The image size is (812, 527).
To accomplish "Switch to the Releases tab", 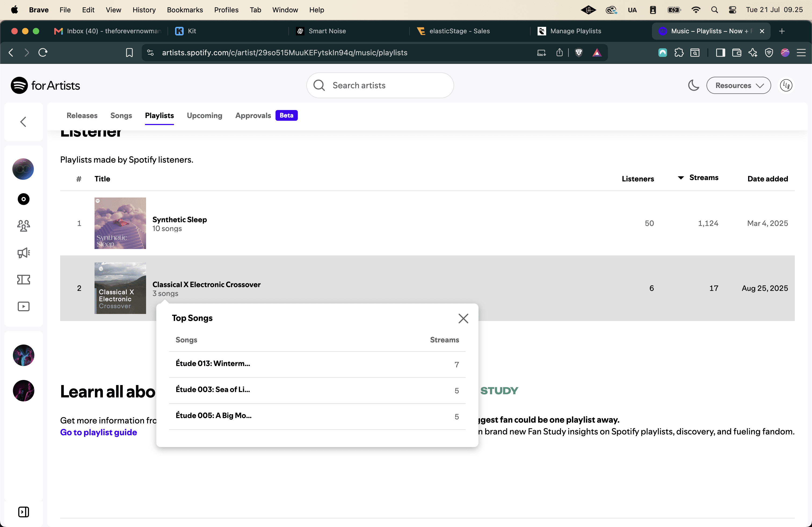I will 82,115.
